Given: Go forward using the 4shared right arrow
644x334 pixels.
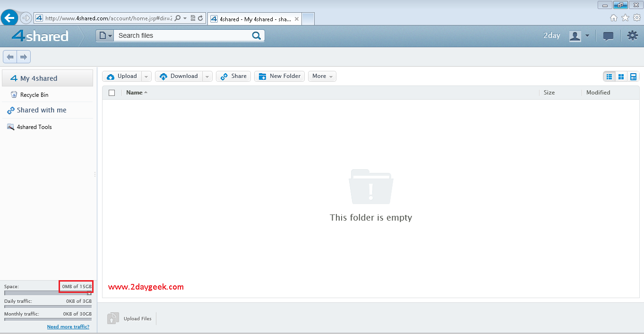Looking at the screenshot, I should click(x=24, y=57).
